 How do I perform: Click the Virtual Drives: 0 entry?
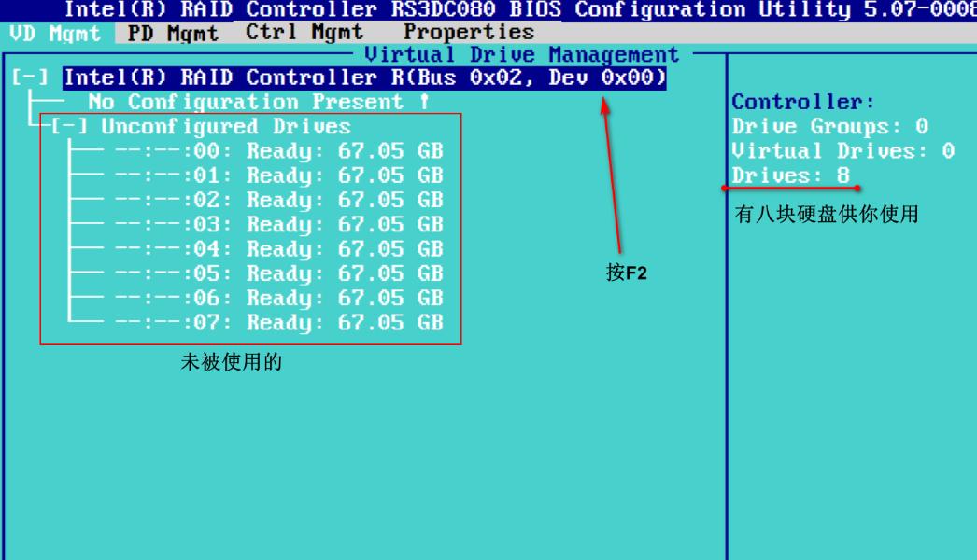pyautogui.click(x=843, y=151)
